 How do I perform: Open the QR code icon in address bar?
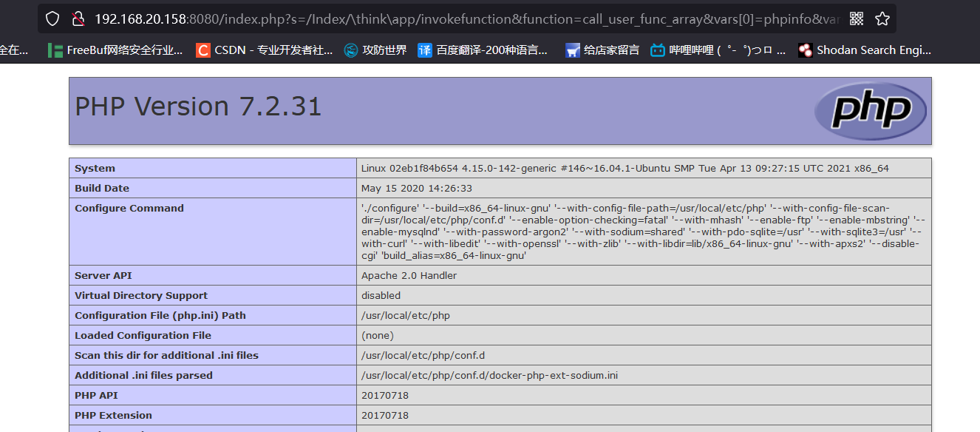coord(857,18)
